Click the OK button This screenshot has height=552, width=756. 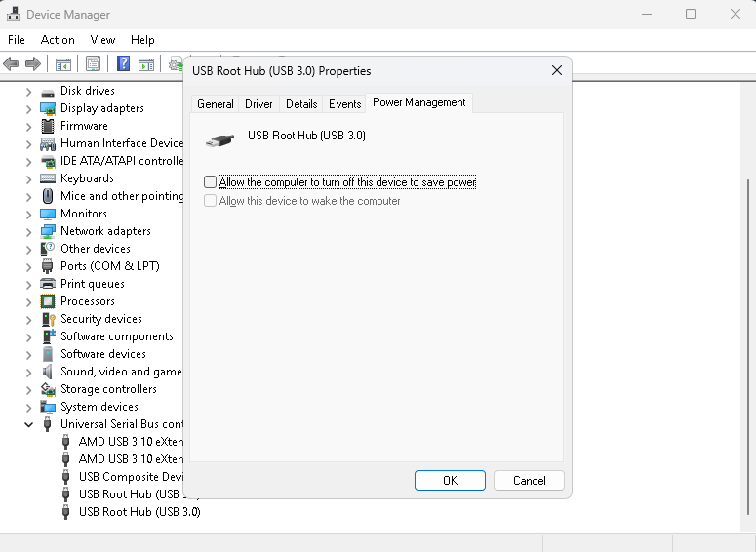450,480
